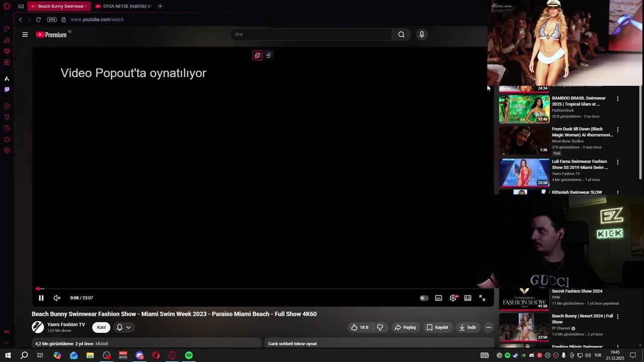Click the Katıl join button

pos(101,327)
